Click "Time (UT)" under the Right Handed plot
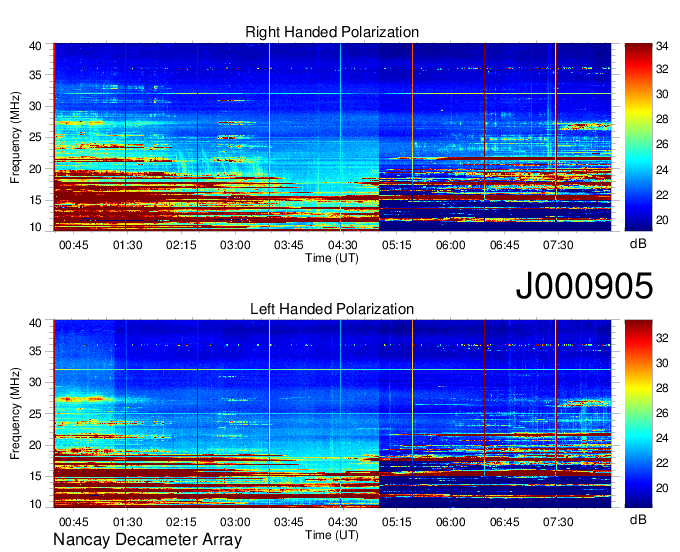 pos(332,258)
